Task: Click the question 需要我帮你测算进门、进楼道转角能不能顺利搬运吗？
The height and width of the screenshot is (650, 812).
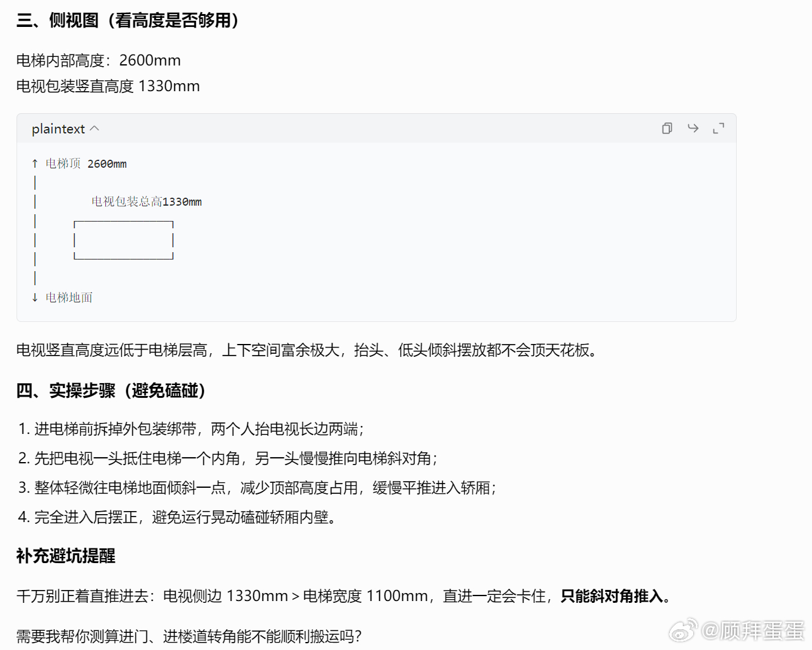Action: [x=189, y=637]
